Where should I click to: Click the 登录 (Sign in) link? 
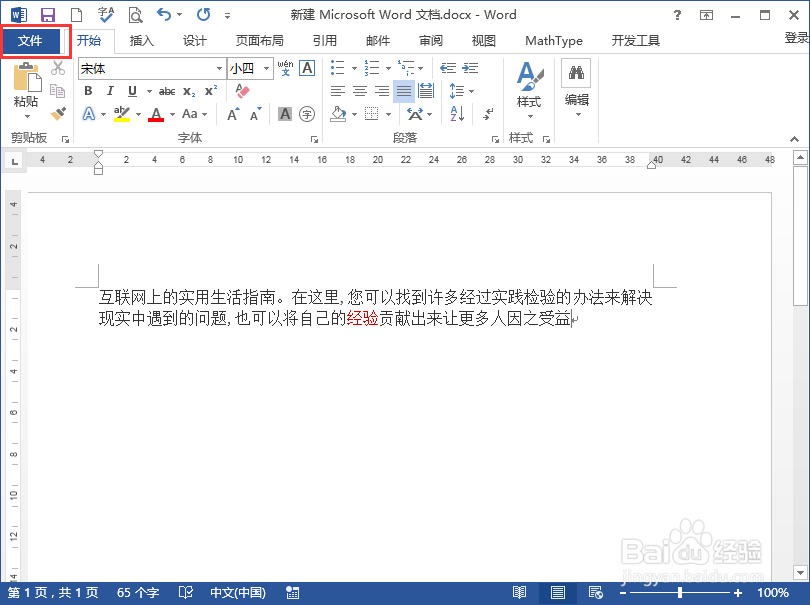click(795, 36)
